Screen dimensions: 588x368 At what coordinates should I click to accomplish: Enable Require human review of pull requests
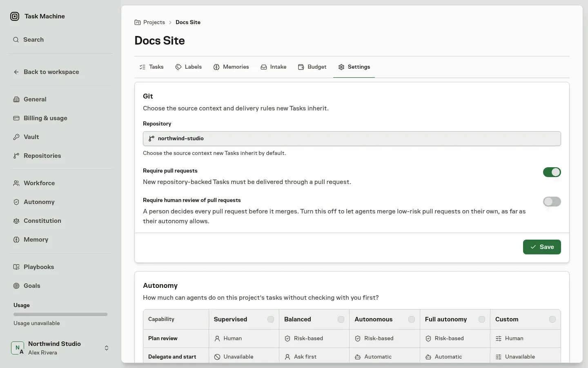pyautogui.click(x=552, y=202)
